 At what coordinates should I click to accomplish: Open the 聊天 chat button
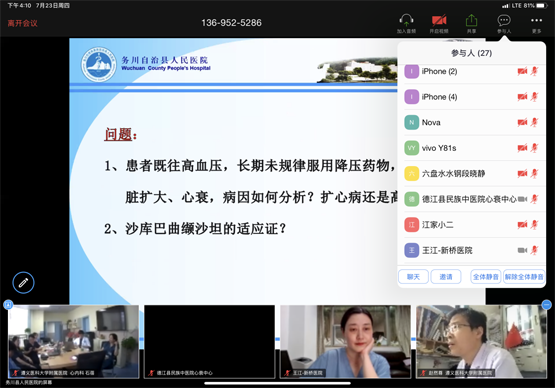[413, 277]
